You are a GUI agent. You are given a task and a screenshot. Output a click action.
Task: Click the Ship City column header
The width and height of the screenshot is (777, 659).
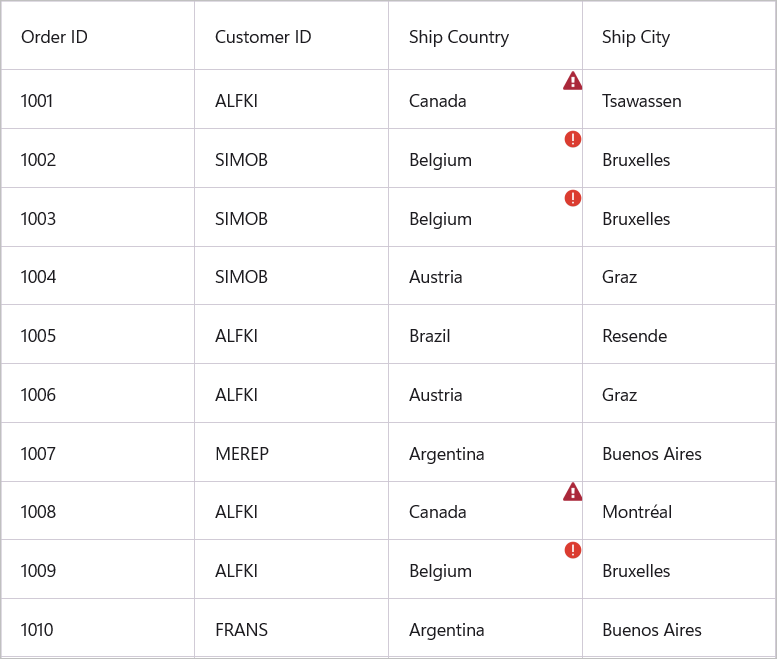pos(636,37)
